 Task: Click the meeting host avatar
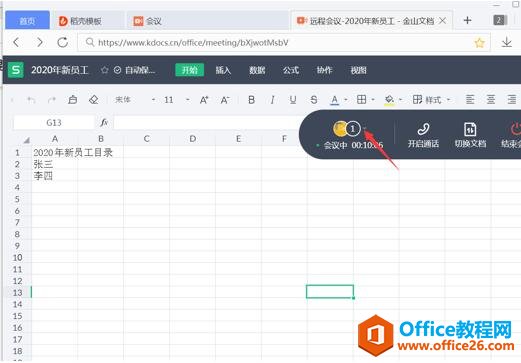click(x=340, y=129)
